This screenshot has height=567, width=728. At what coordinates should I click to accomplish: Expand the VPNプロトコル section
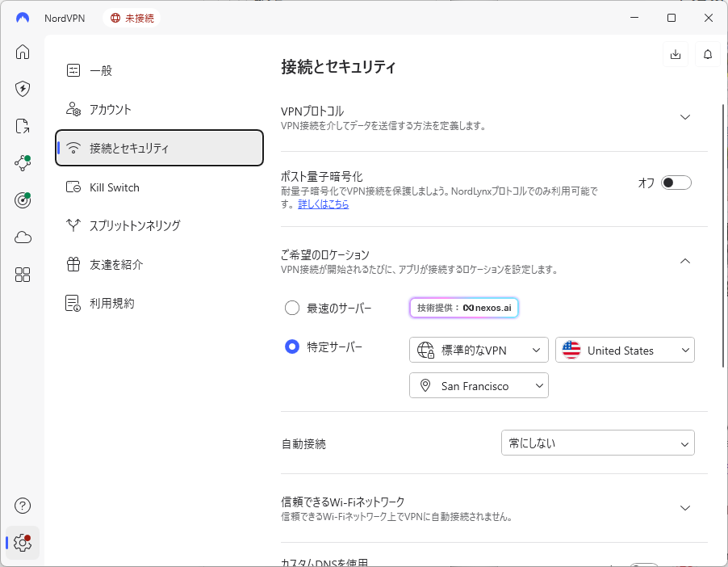click(685, 116)
